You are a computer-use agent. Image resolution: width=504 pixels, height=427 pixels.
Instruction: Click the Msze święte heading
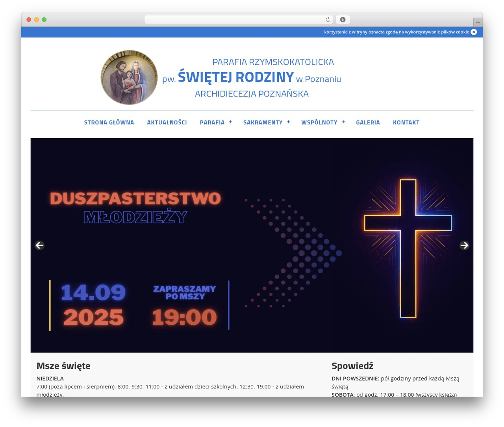coord(63,366)
